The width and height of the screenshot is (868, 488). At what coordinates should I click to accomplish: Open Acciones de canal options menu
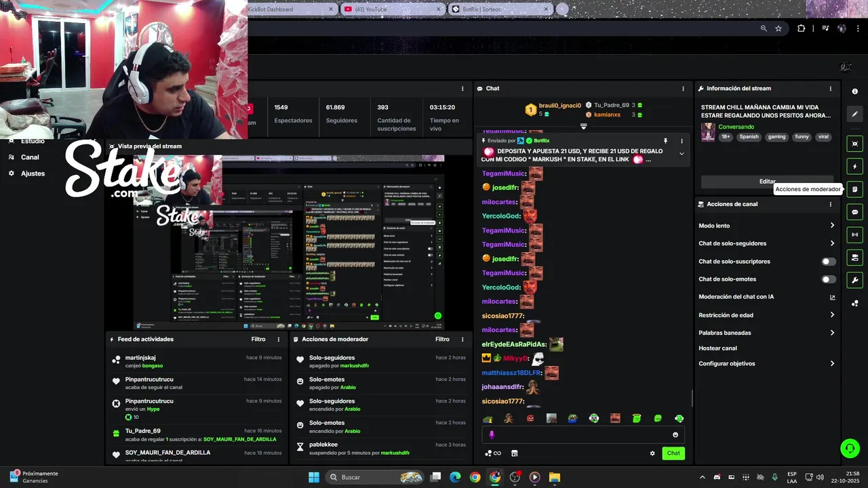[x=830, y=204]
